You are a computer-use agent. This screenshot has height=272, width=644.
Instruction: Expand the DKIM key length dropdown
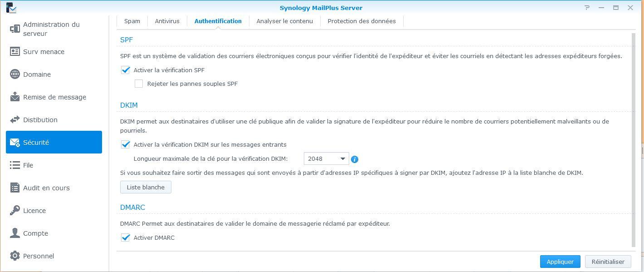[x=326, y=158]
